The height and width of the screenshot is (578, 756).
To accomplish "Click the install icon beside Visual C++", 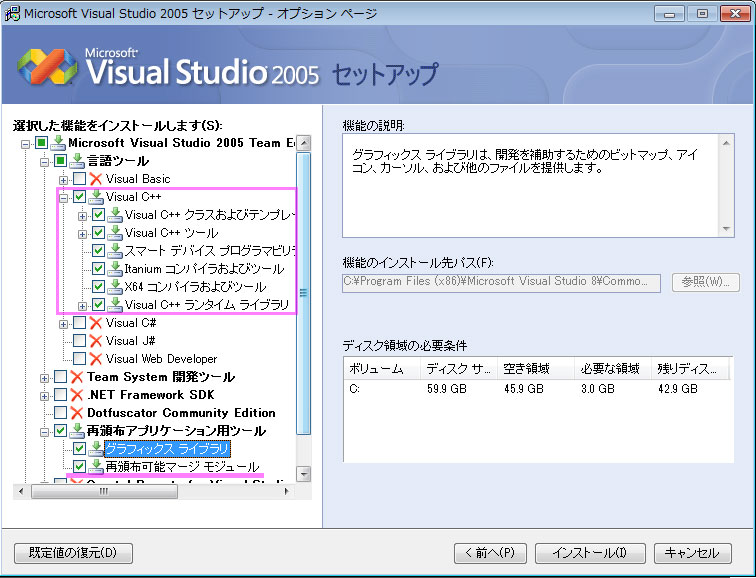I will click(95, 197).
